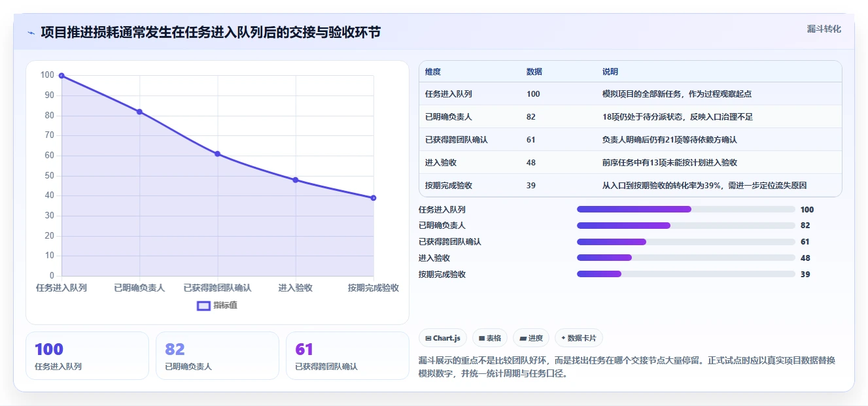The height and width of the screenshot is (406, 868).
Task: Open the stat card showing 61
Action: point(347,356)
